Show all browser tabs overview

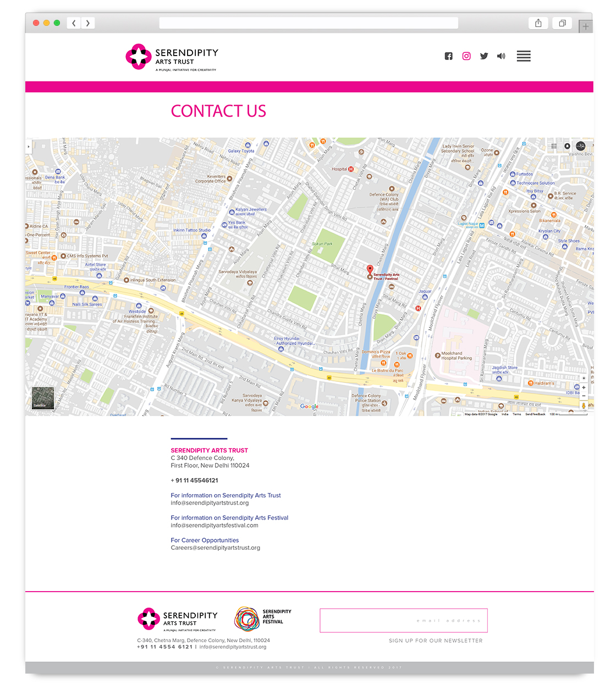pyautogui.click(x=562, y=23)
